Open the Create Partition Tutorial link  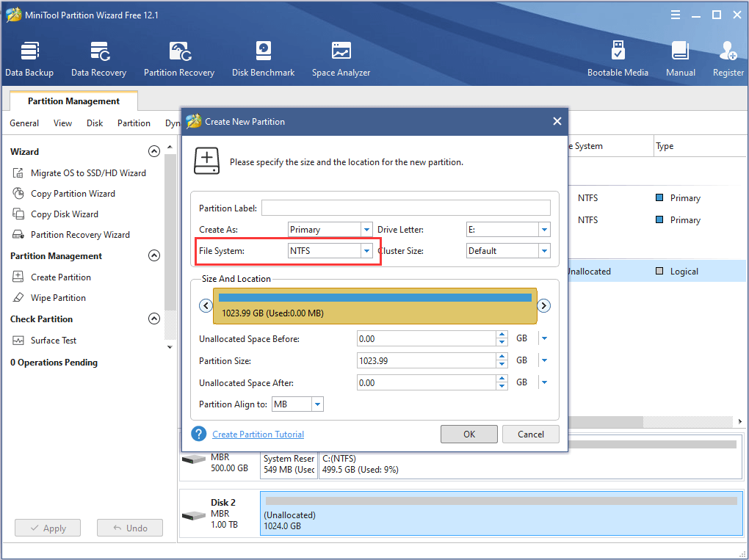(258, 434)
